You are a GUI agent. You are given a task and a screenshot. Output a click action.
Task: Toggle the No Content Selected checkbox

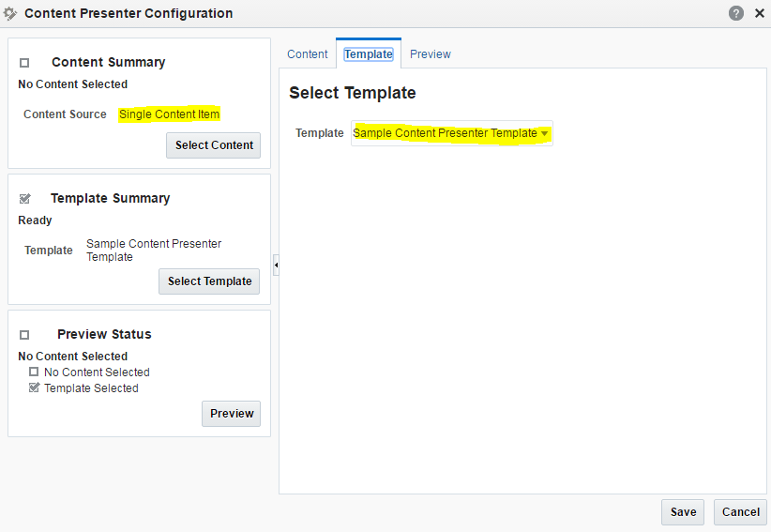tap(34, 372)
